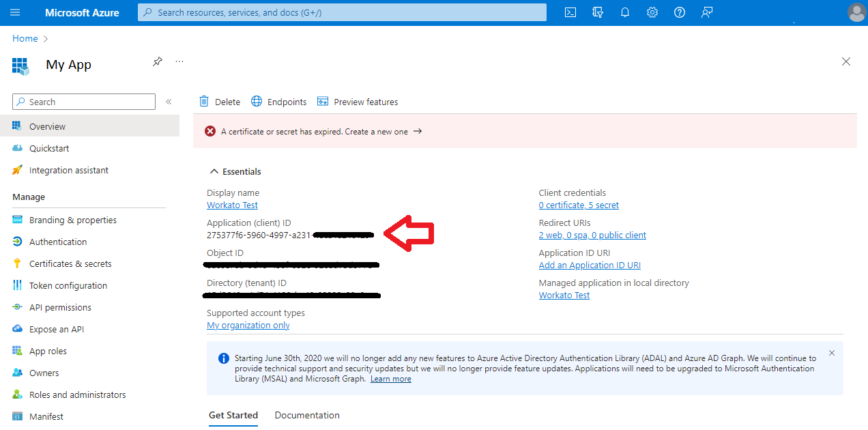
Task: Click the Owners people icon
Action: (x=18, y=373)
